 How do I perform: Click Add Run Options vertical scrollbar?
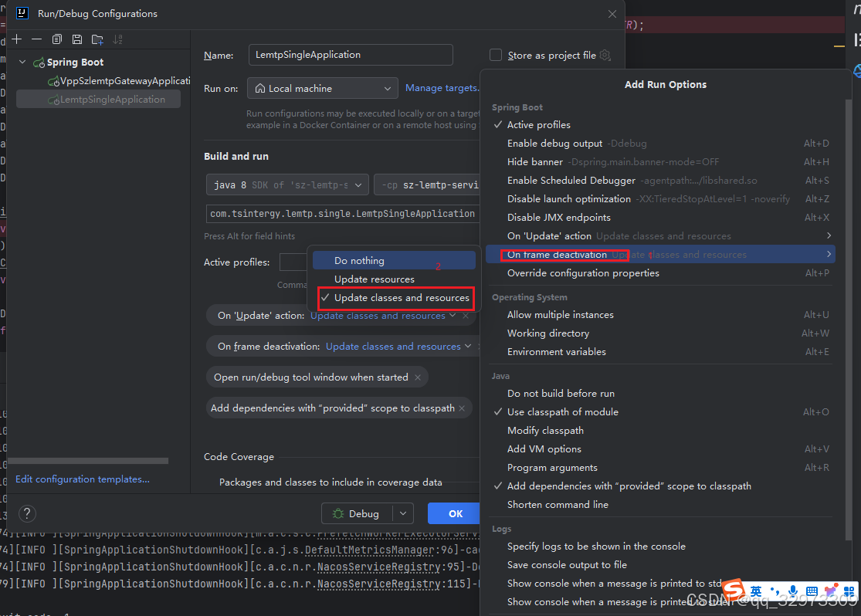(849, 319)
